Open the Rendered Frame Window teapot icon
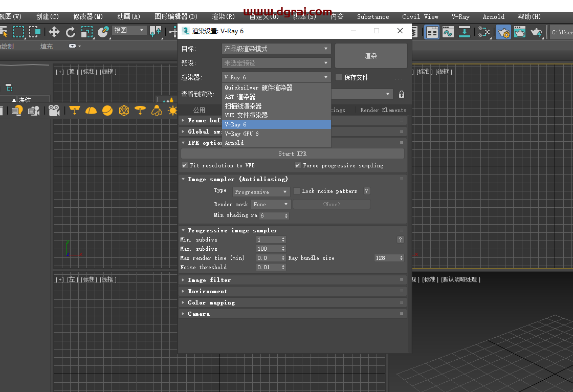Screen dimensions: 573x392 click(x=519, y=32)
